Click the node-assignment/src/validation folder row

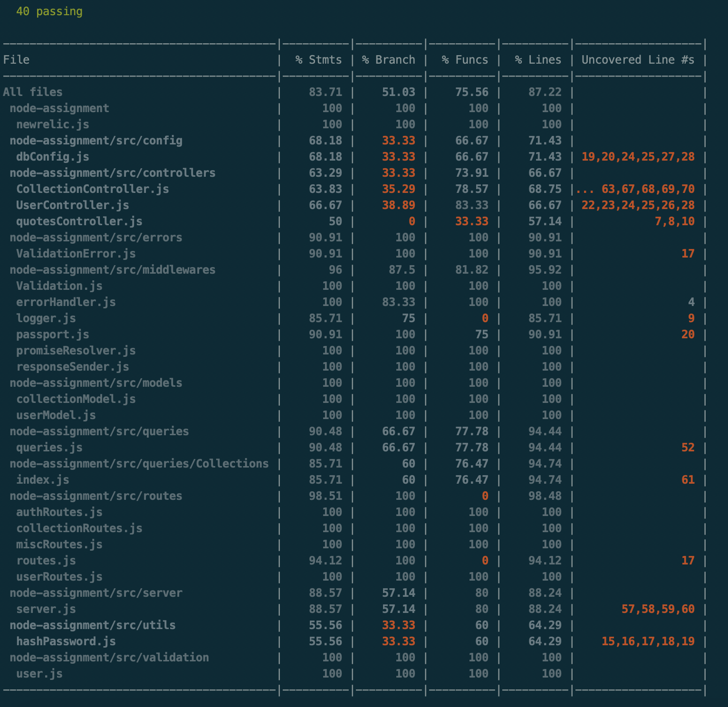109,658
